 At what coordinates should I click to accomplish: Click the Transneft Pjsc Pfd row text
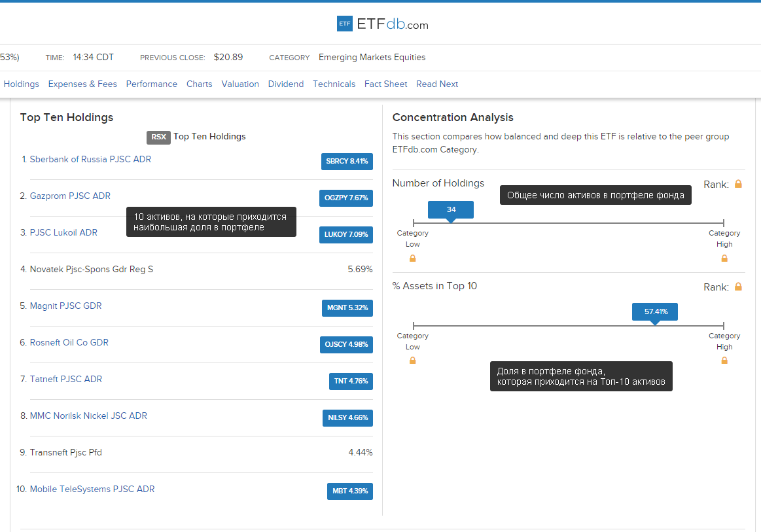(x=66, y=452)
